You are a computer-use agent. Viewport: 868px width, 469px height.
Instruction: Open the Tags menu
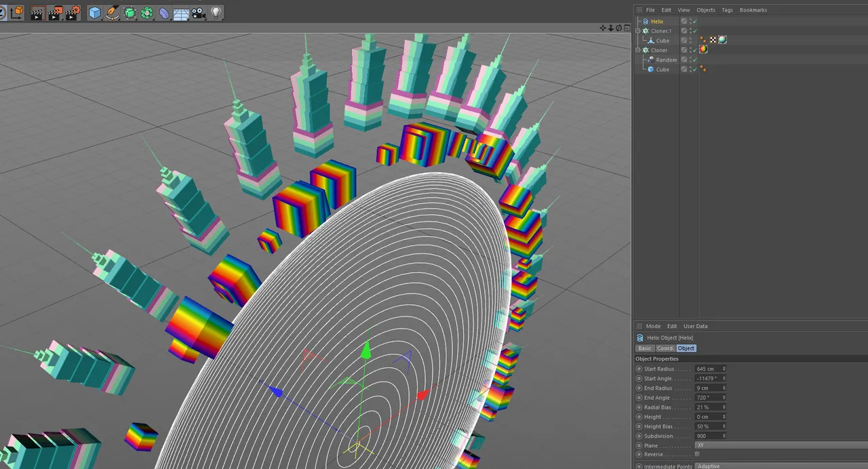[x=727, y=10]
